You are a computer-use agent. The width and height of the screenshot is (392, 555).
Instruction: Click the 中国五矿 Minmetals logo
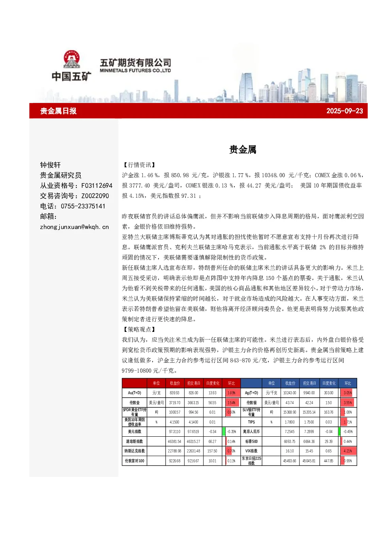coord(72,66)
